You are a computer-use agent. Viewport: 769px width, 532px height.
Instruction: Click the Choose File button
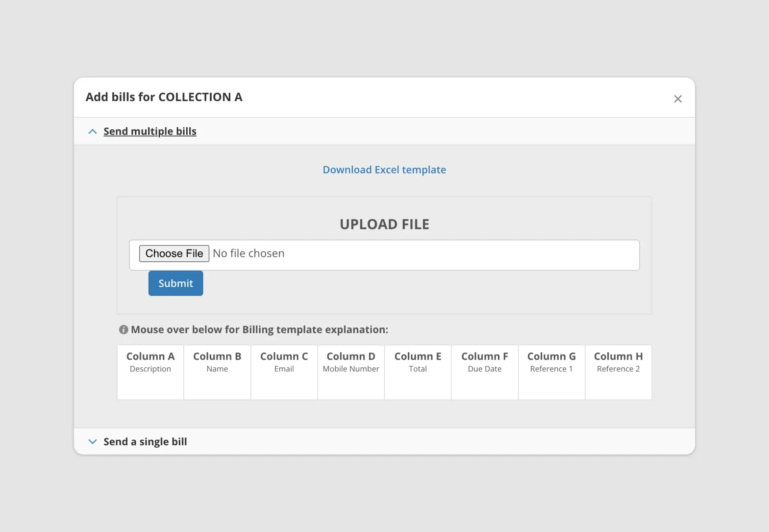coord(174,253)
